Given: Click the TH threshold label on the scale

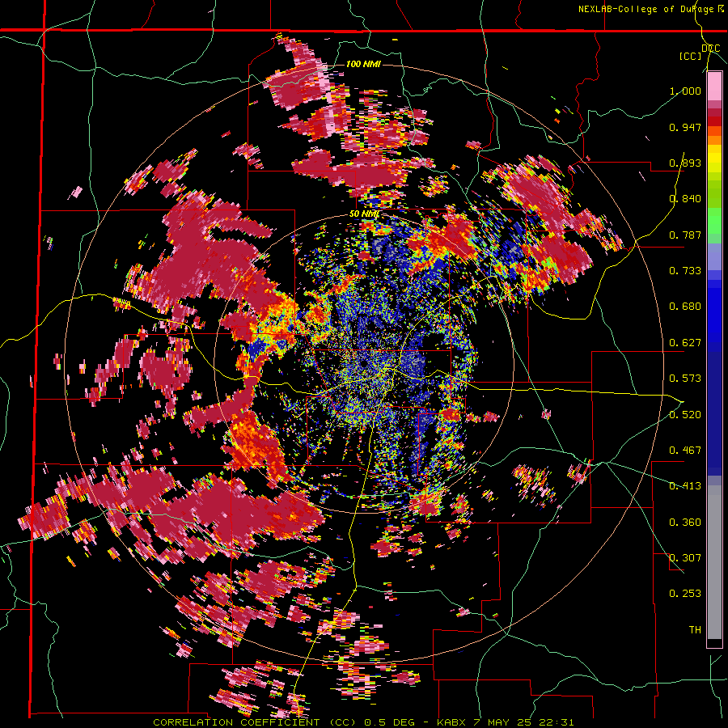Looking at the screenshot, I should pos(695,630).
